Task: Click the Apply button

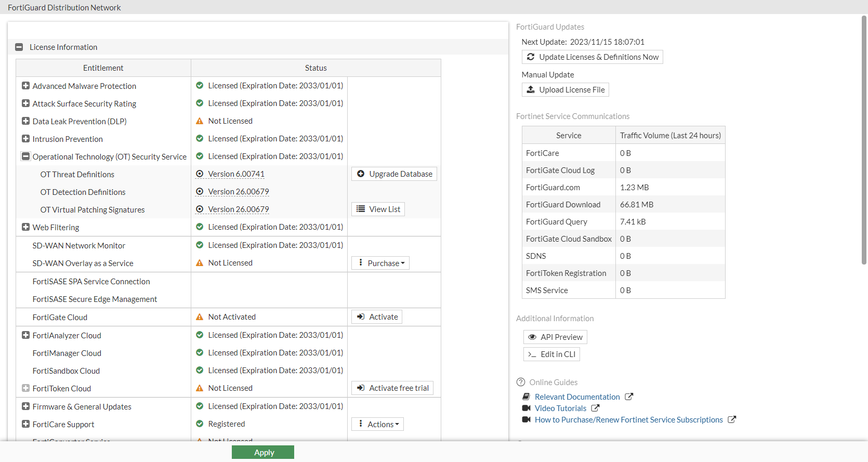Action: tap(263, 452)
